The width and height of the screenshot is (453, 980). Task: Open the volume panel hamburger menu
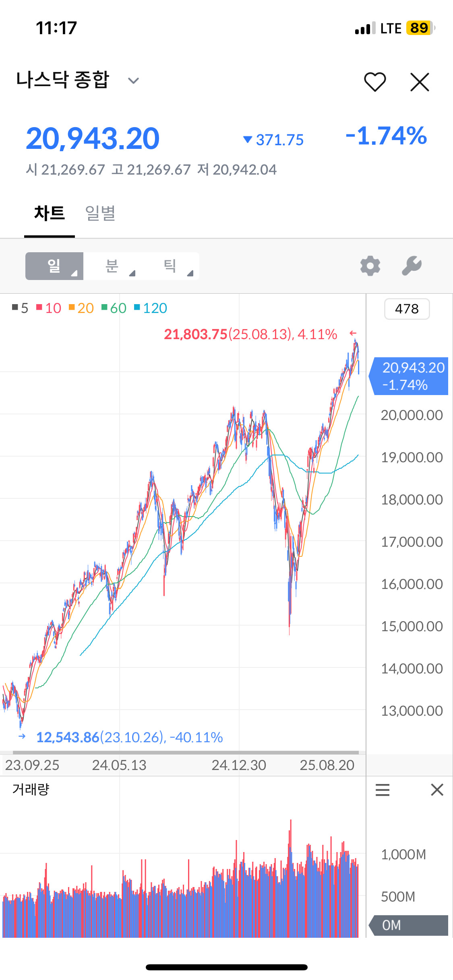[382, 790]
